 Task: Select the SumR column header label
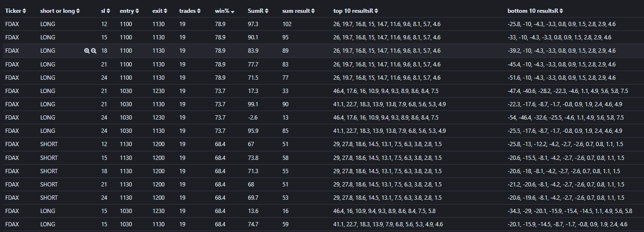[x=256, y=11]
